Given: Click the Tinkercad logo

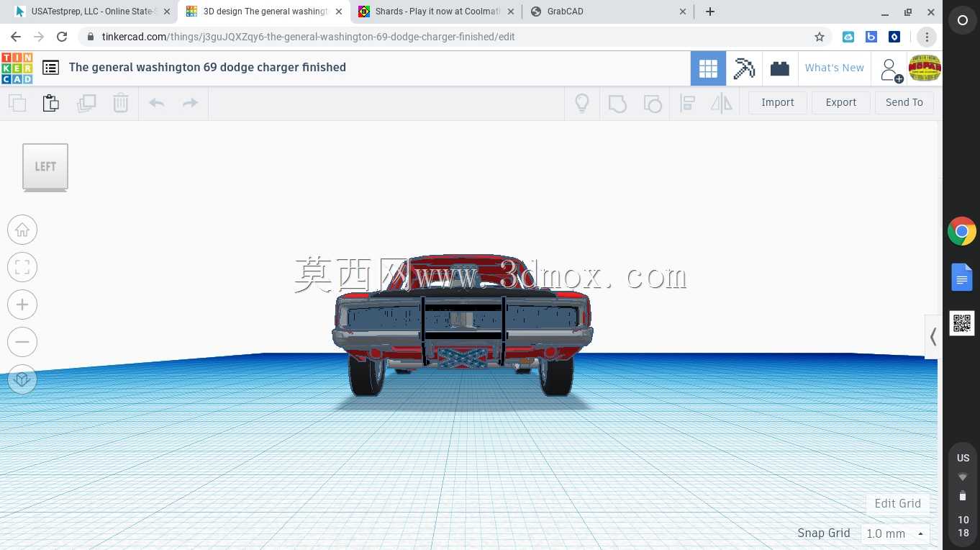Looking at the screenshot, I should [x=17, y=68].
